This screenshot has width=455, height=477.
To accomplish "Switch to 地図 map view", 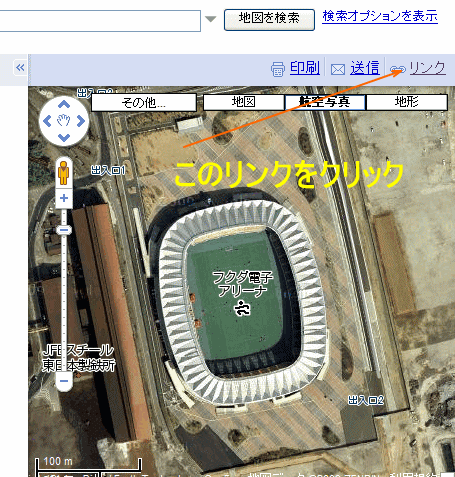I will 244,102.
